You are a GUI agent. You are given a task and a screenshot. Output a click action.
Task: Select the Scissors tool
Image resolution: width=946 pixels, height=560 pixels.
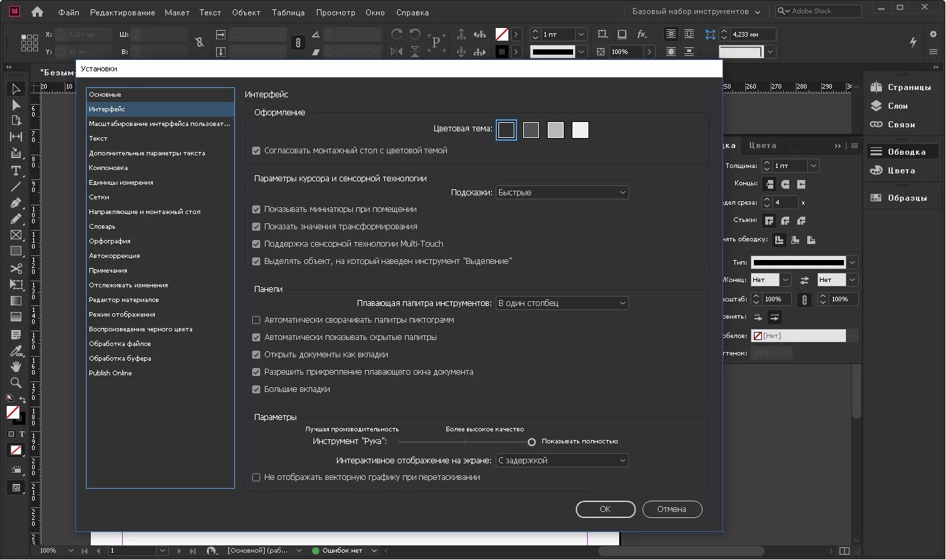click(x=16, y=269)
